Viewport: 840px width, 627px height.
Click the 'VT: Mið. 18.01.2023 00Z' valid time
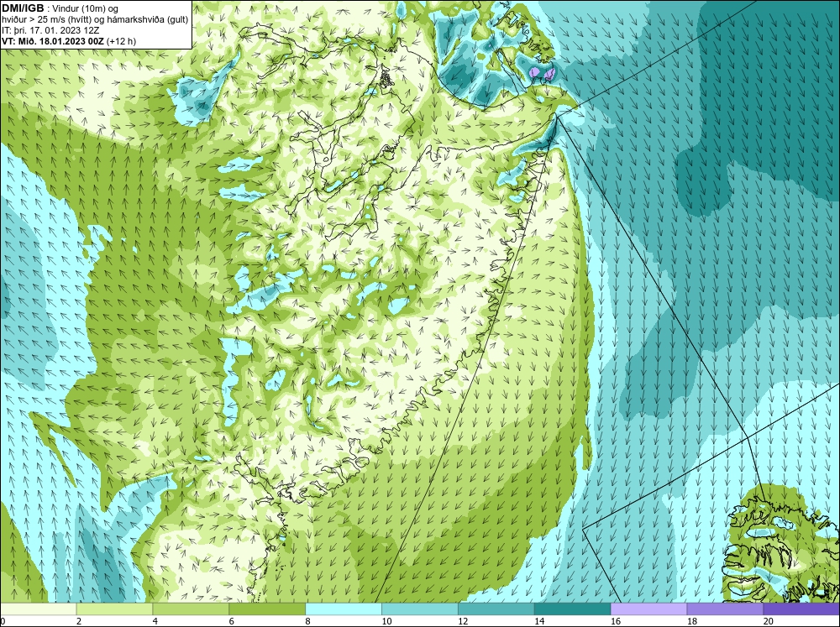53,41
